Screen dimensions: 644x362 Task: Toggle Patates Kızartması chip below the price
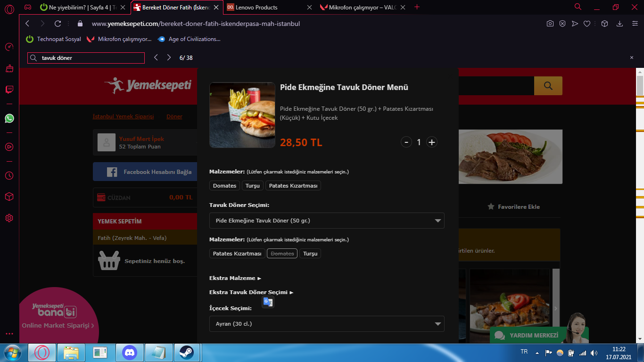click(x=293, y=186)
